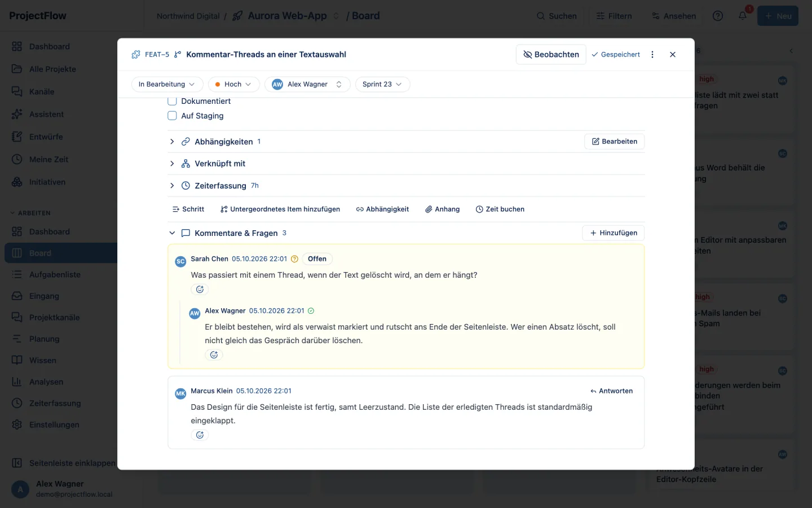Click Marcus Klein's comment timestamp
This screenshot has width=812, height=508.
click(264, 391)
